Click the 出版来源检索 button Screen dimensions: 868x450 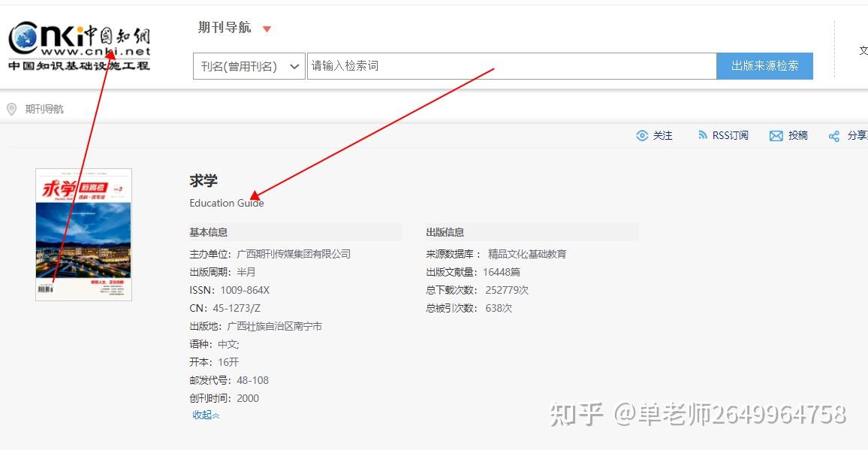tap(764, 67)
